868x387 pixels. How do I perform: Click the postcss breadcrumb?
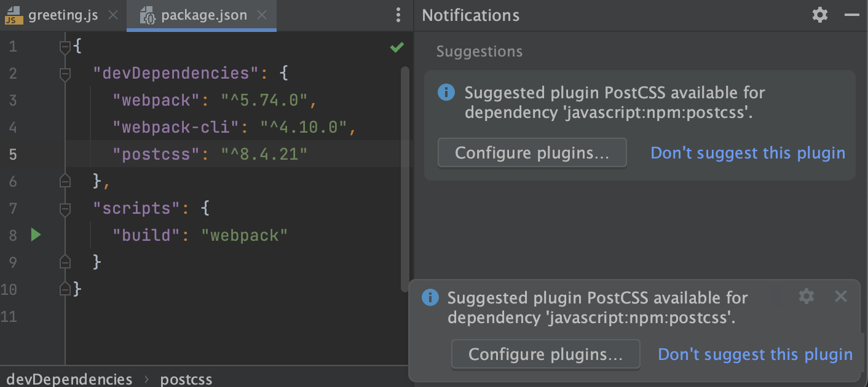click(186, 379)
